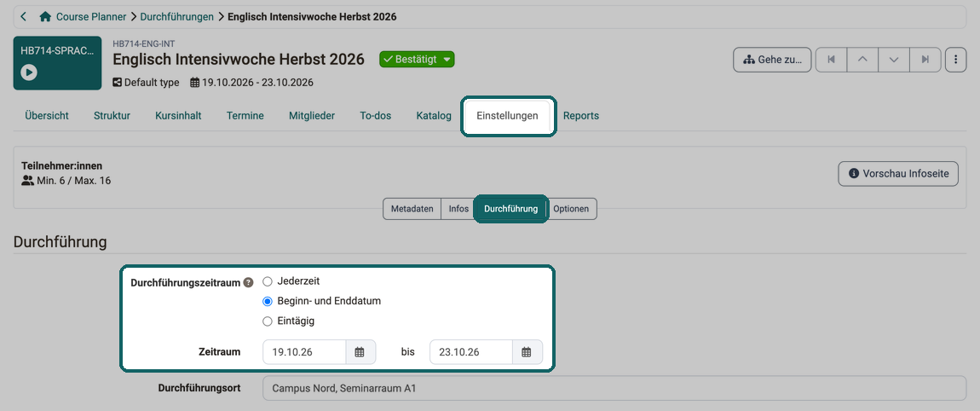
Task: Click the home icon in the breadcrumb
Action: 45,17
